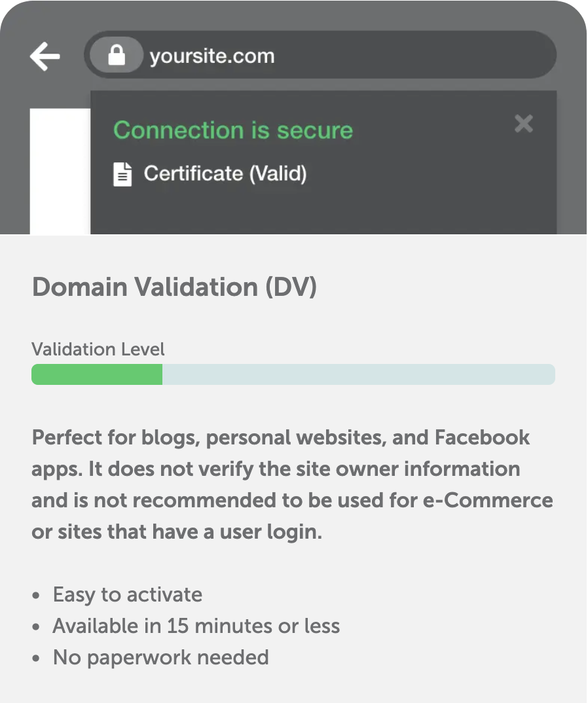Click the description paragraph about blogs
The image size is (588, 703).
[292, 484]
